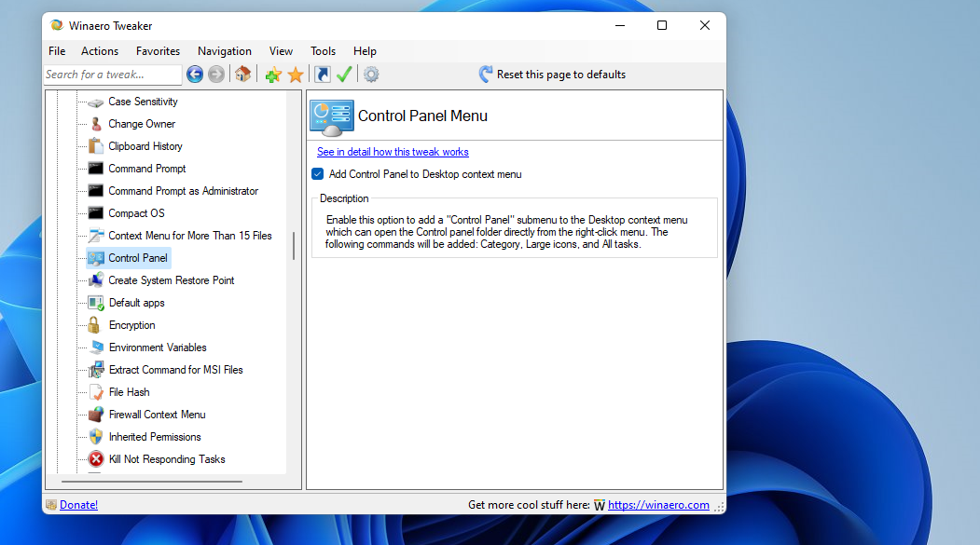Visit the winaero.com website link
The height and width of the screenshot is (545, 980).
tap(658, 504)
